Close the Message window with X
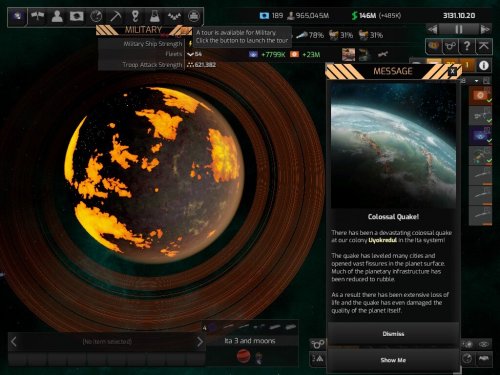Image resolution: width=500 pixels, height=375 pixels. tap(452, 71)
